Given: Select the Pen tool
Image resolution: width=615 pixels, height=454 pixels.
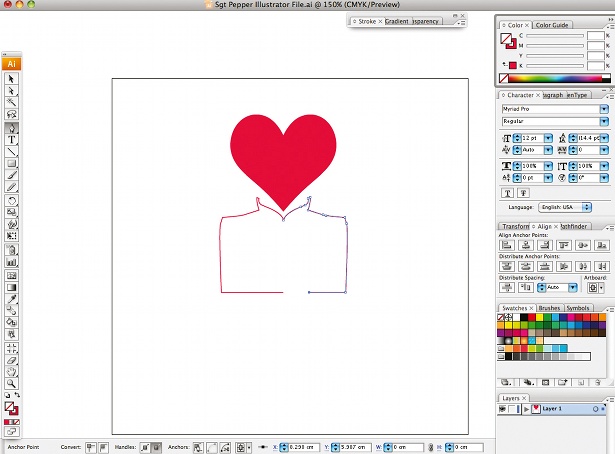Looking at the screenshot, I should coord(11,128).
